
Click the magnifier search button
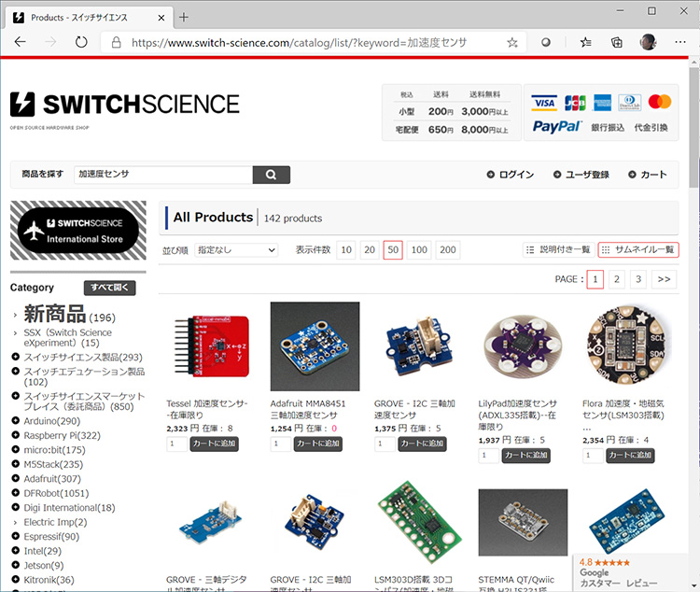271,175
